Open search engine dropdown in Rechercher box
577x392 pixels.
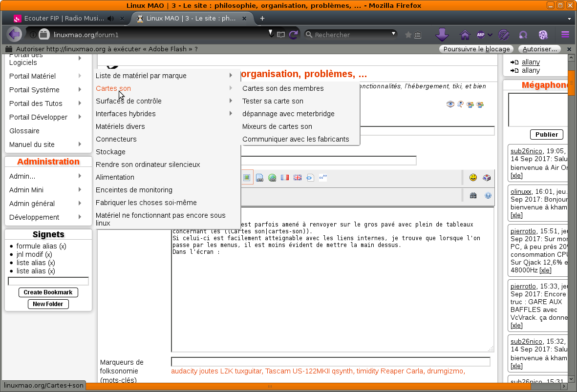tap(393, 34)
